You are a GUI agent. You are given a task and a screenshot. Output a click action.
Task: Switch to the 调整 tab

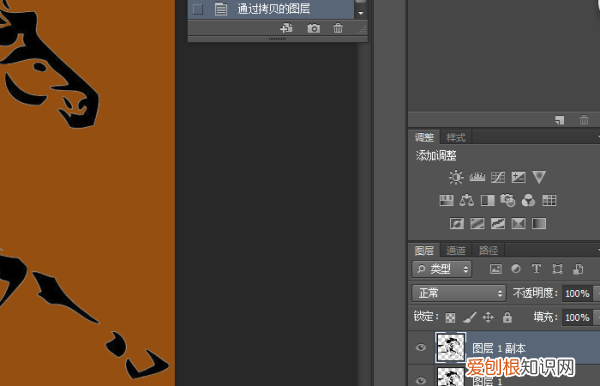tap(424, 137)
